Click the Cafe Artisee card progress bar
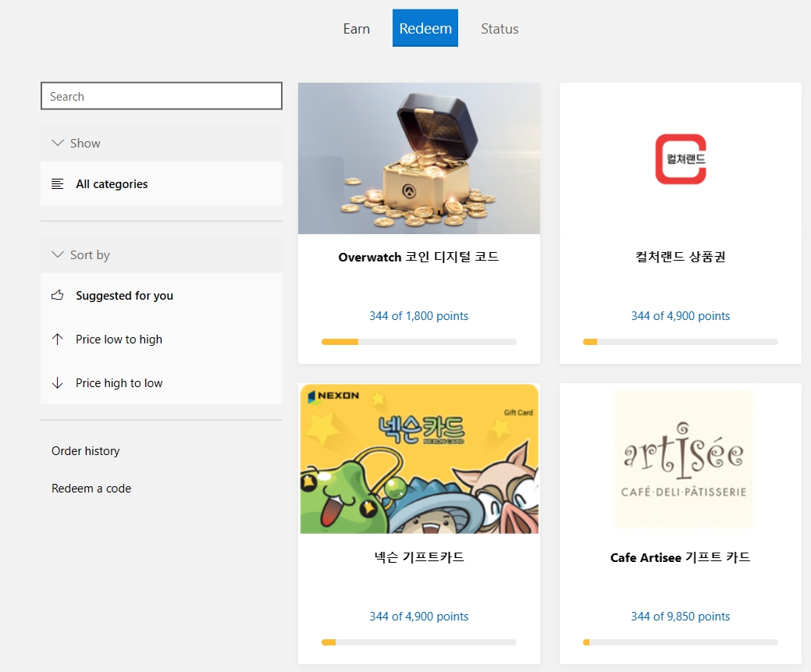The height and width of the screenshot is (672, 811). coord(681,642)
